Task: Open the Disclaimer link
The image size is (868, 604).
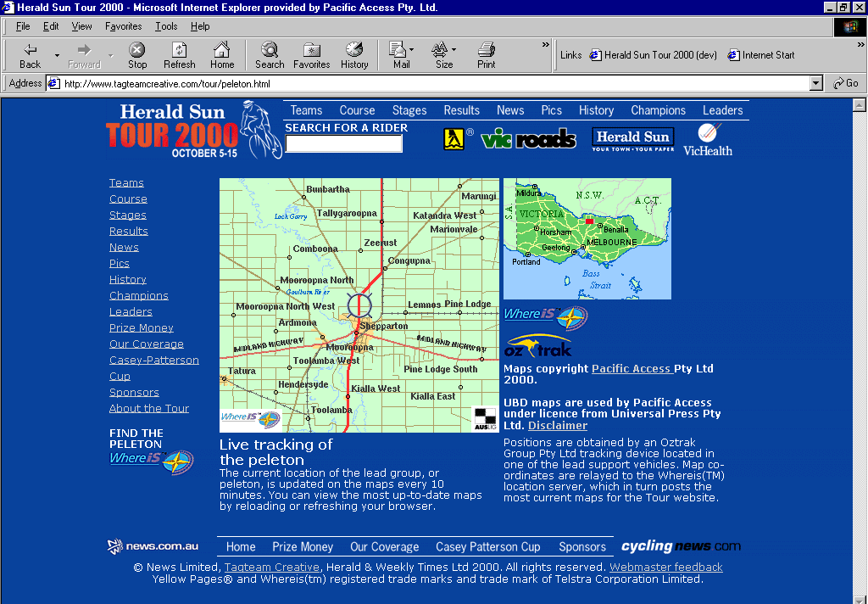Action: [x=558, y=426]
